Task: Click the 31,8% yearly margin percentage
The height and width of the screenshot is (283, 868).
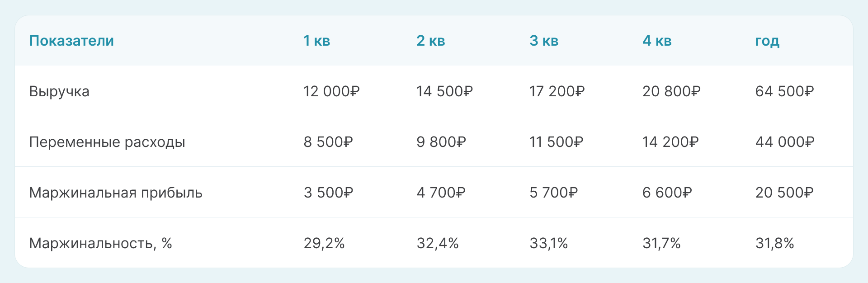Action: coord(774,243)
